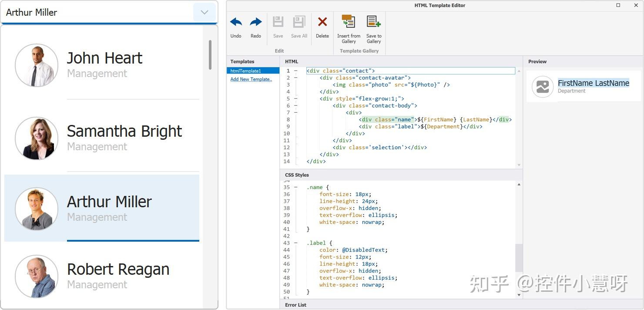Click the Save floppy disk icon
The image size is (644, 310).
coord(278,22)
